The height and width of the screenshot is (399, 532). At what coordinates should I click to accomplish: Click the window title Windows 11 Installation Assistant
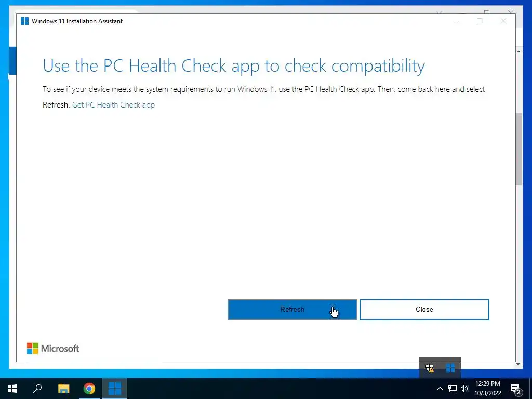77,21
